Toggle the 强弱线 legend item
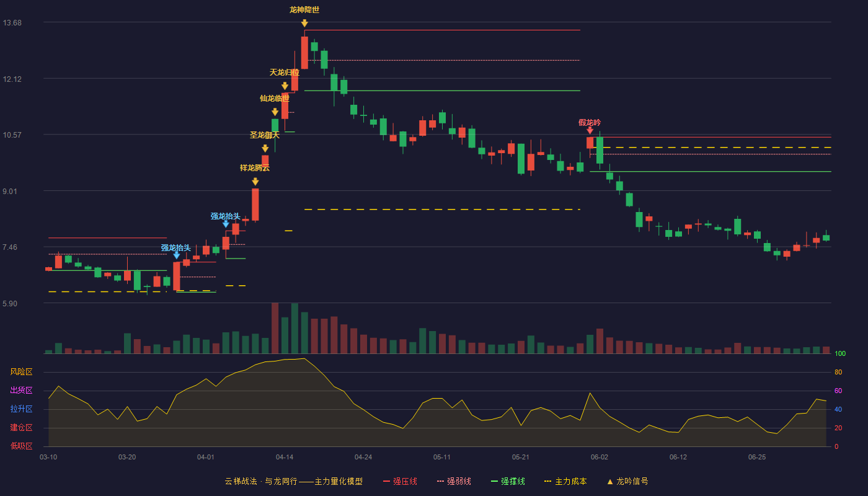This screenshot has width=868, height=496. click(454, 481)
